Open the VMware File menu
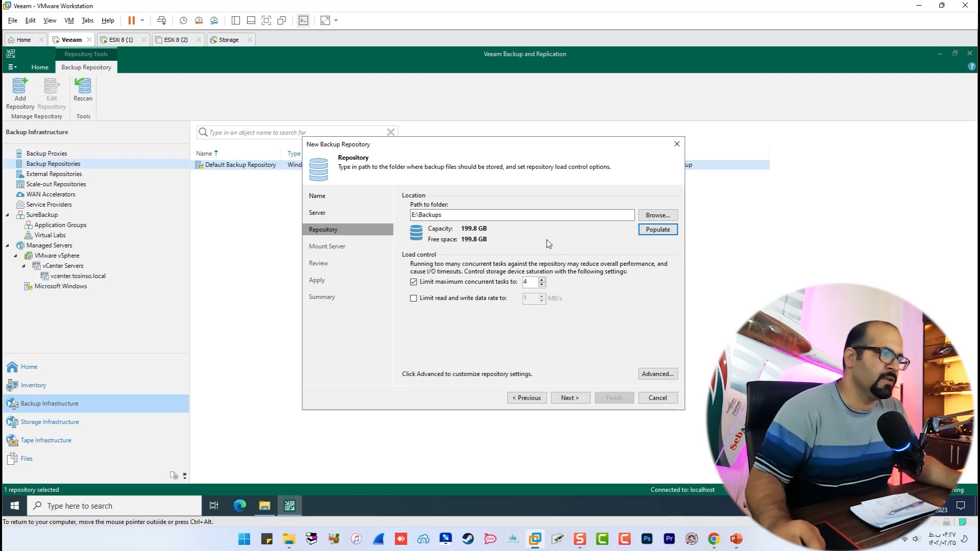This screenshot has width=980, height=551. click(x=13, y=20)
